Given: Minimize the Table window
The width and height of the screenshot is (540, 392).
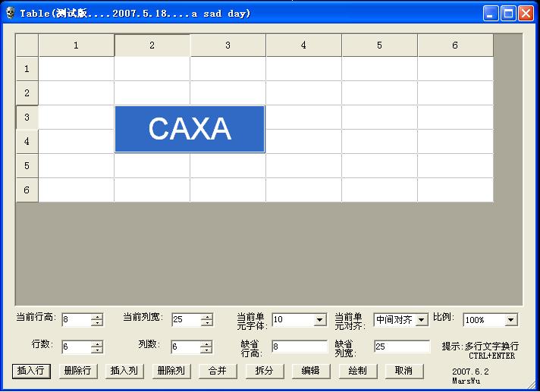Looking at the screenshot, I should (491, 14).
